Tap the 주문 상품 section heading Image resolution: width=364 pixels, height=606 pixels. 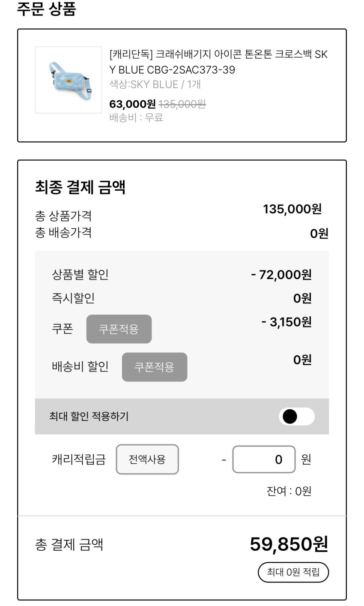pos(46,9)
